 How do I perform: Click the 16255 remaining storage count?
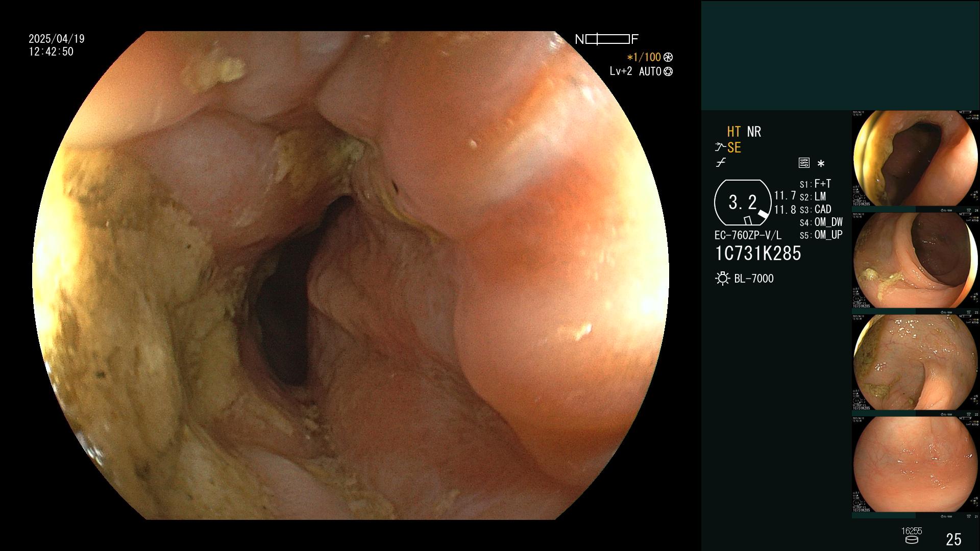click(912, 531)
